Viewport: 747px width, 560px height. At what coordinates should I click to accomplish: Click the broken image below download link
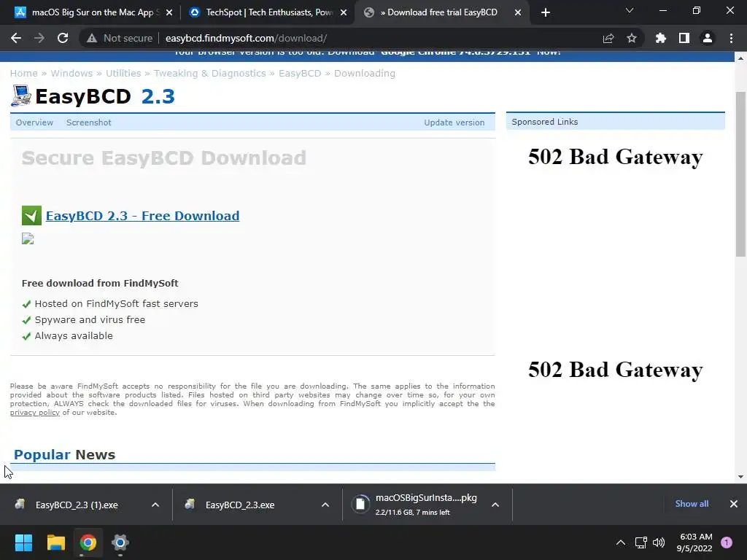point(28,238)
